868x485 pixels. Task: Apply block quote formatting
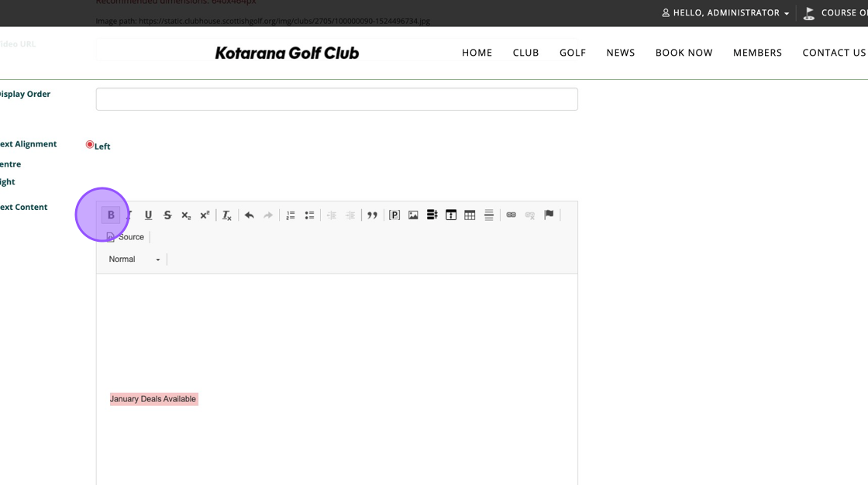pos(372,215)
